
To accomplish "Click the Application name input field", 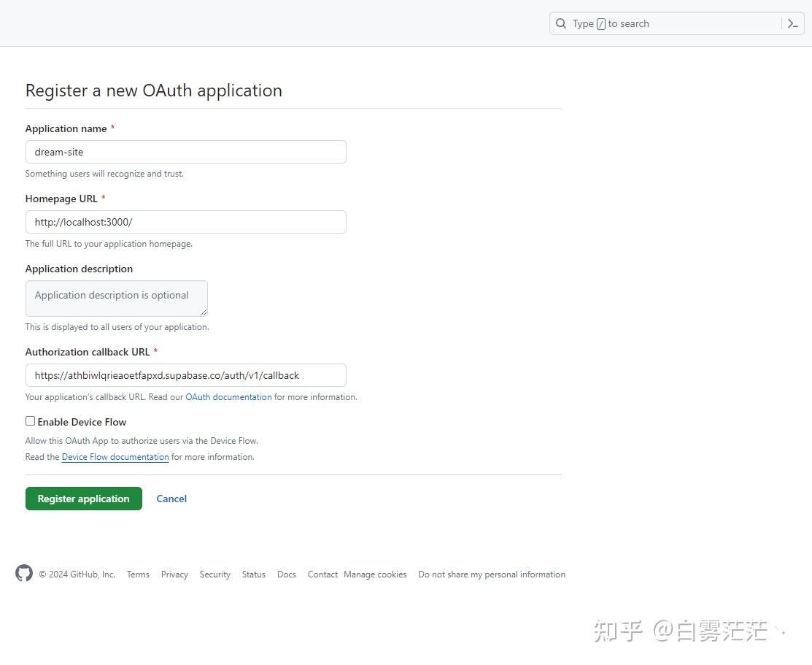I will click(185, 152).
